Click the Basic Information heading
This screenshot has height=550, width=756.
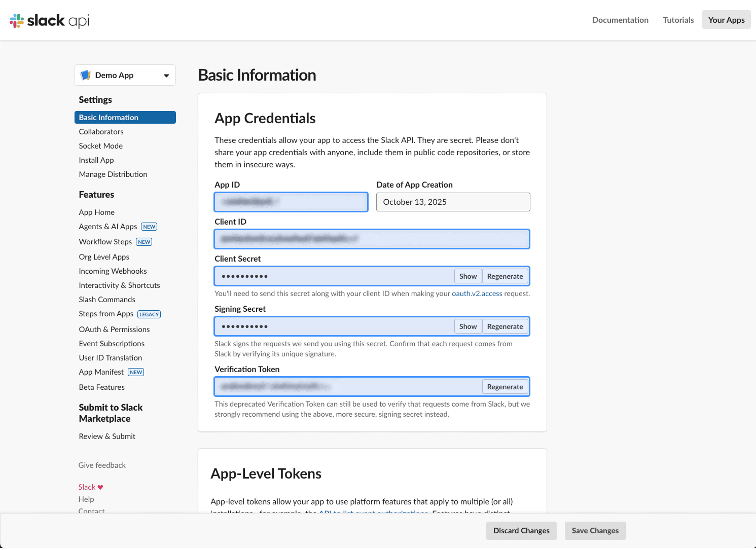tap(257, 75)
